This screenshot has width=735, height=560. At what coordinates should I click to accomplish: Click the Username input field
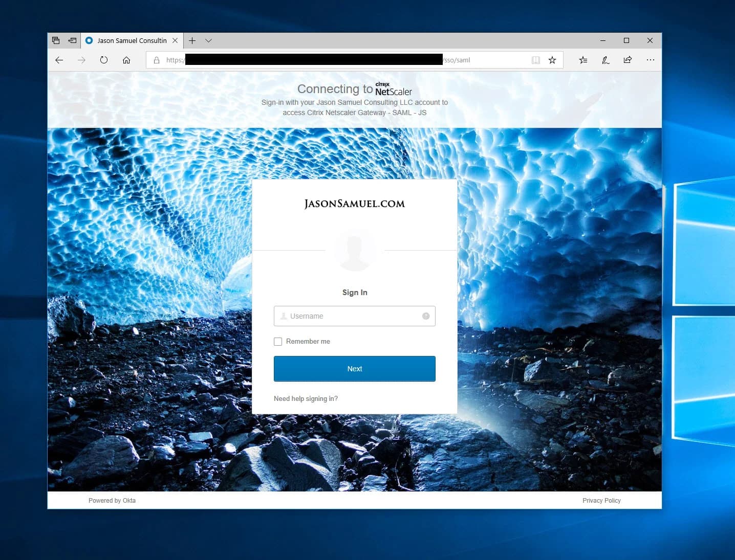[355, 316]
